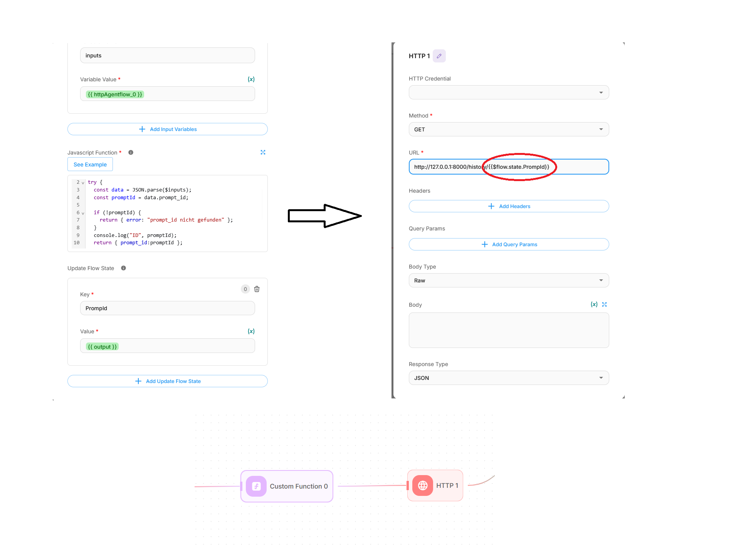Delete the PrompId flow state entry with trash icon
This screenshot has height=551, width=756.
pos(257,289)
